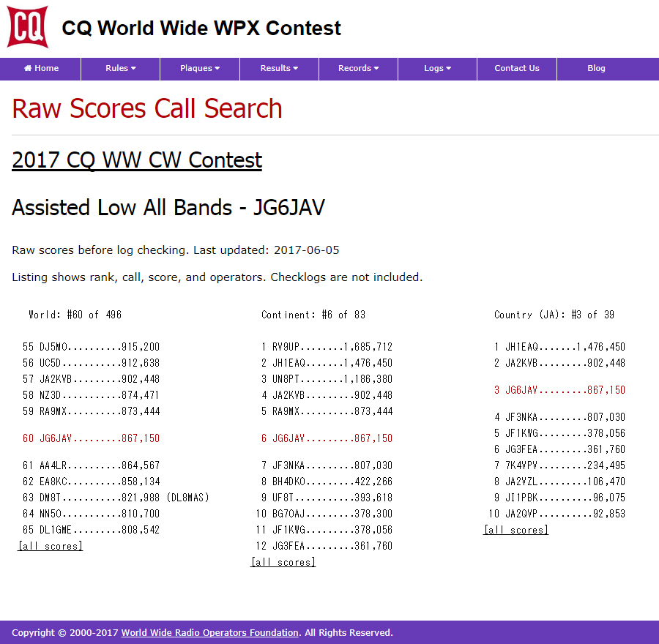
Task: View all scores under Continent ranking
Action: point(283,562)
